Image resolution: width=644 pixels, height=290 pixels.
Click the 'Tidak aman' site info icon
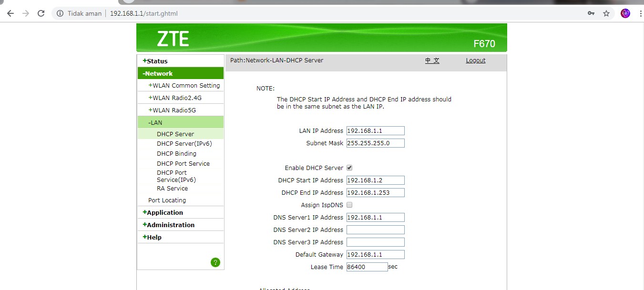(x=60, y=13)
